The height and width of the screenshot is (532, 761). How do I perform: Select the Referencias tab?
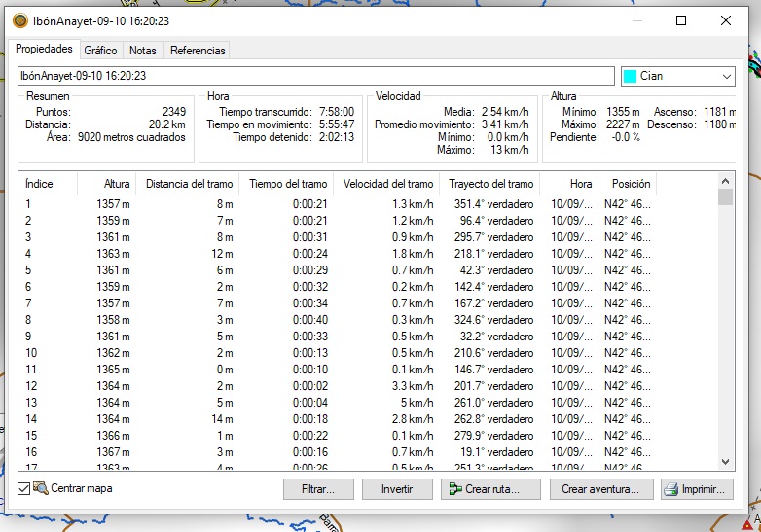coord(198,51)
